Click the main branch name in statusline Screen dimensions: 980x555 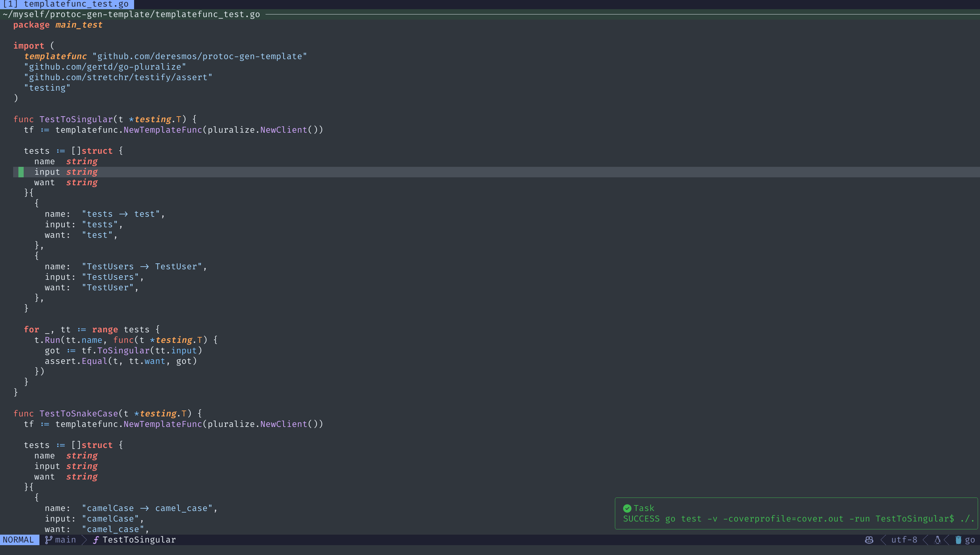65,540
